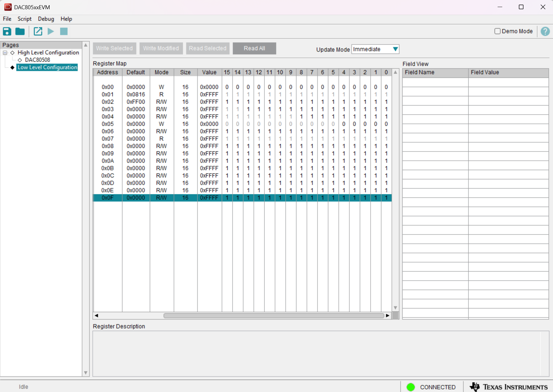
Task: Select register row address 0x00
Action: [x=242, y=87]
